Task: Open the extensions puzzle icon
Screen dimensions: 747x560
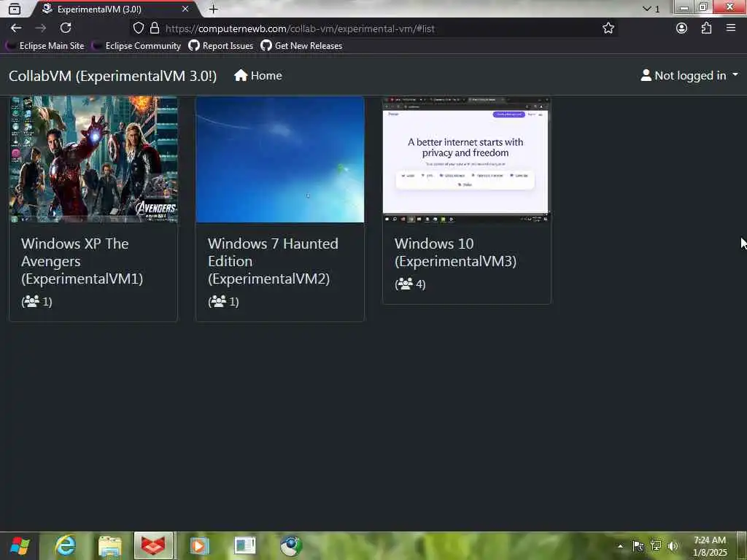Action: pyautogui.click(x=706, y=28)
